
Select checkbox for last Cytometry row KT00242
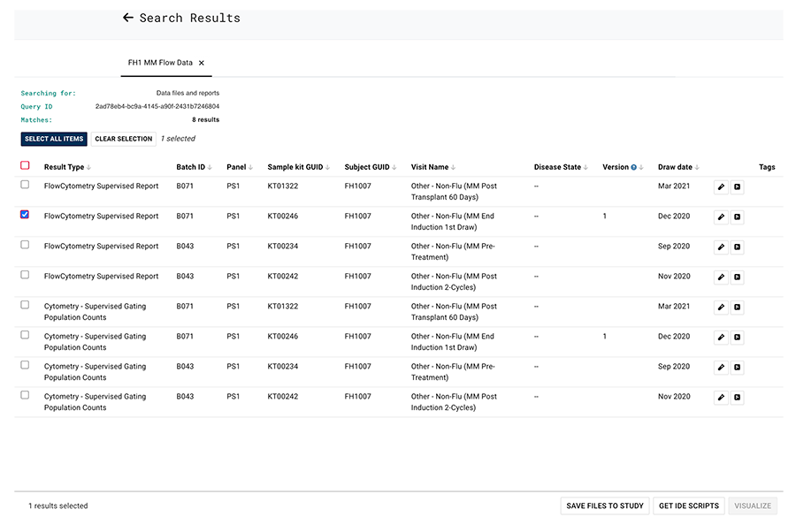point(25,395)
